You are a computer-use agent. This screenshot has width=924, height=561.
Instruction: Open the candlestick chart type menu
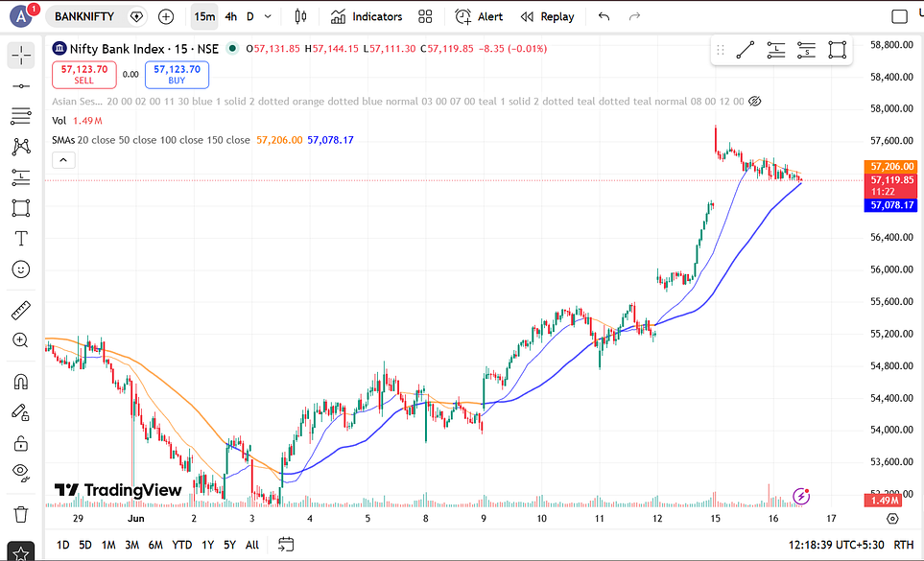300,16
